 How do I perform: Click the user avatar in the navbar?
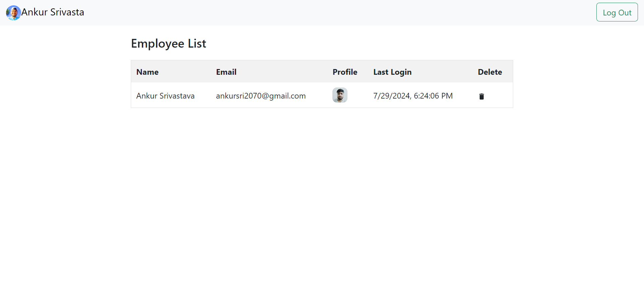coord(13,13)
